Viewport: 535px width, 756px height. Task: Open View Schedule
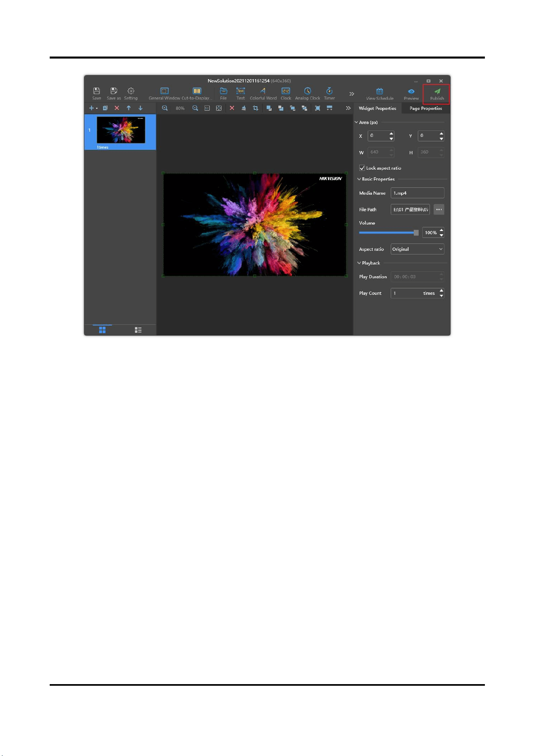click(379, 94)
